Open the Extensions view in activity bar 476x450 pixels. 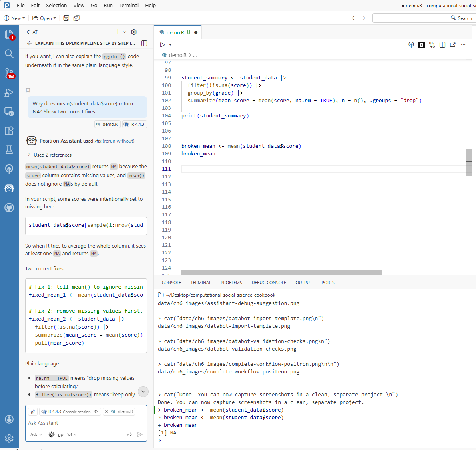tap(9, 131)
